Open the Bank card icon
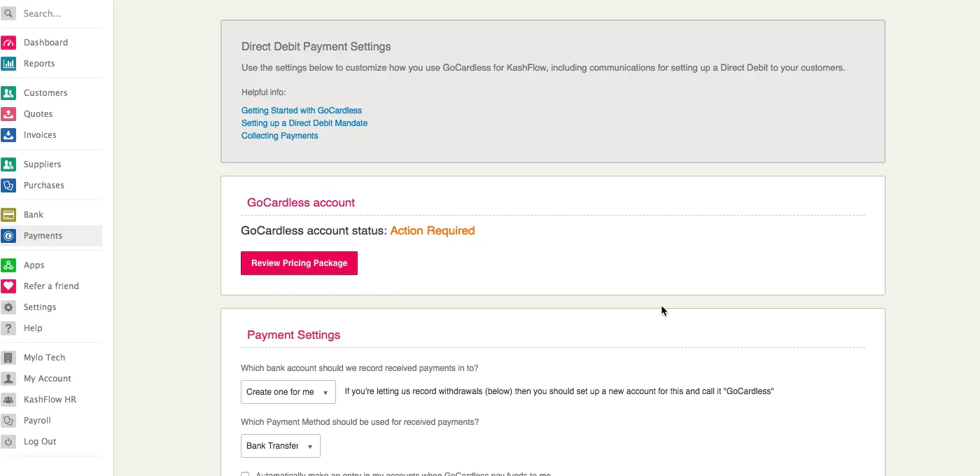Viewport: 980px width, 476px height. pos(8,215)
